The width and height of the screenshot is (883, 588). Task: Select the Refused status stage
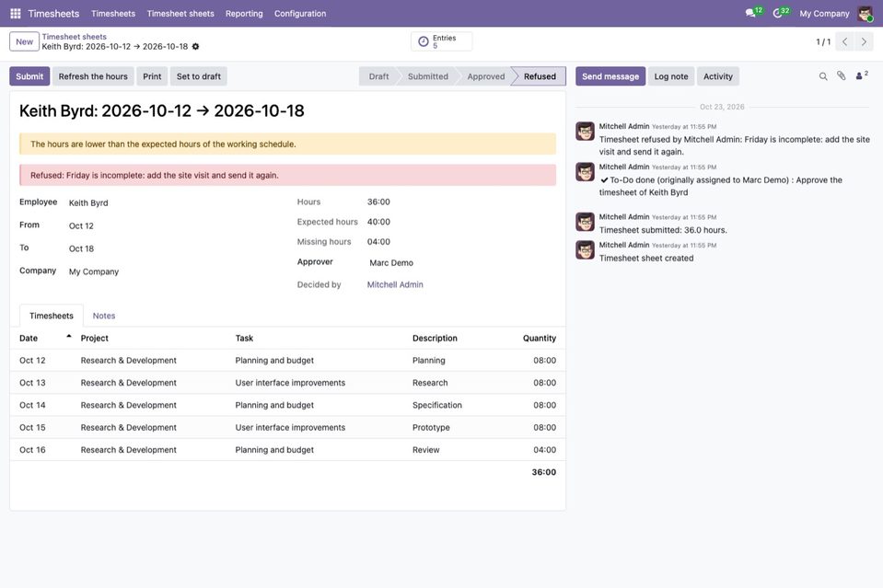pyautogui.click(x=540, y=76)
